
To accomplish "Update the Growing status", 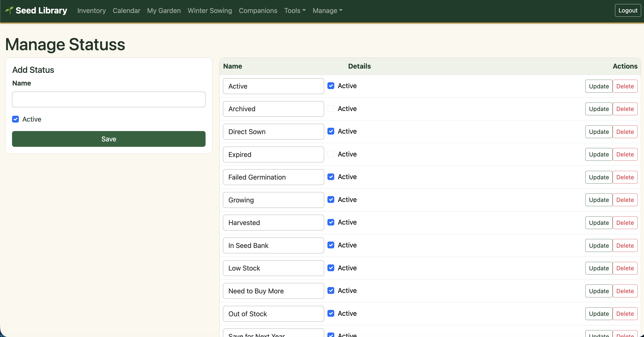I will click(599, 200).
